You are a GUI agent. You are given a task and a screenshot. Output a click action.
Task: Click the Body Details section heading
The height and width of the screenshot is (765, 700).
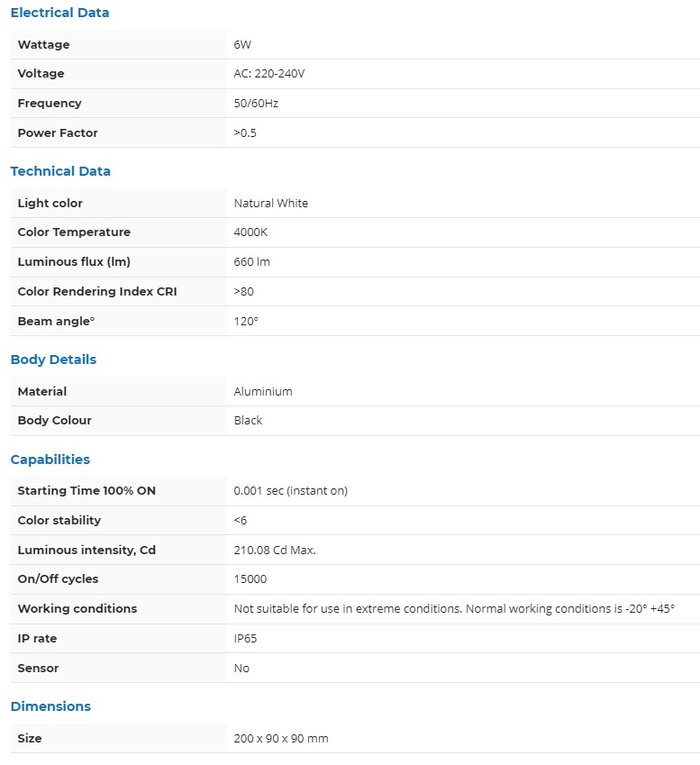(x=53, y=360)
